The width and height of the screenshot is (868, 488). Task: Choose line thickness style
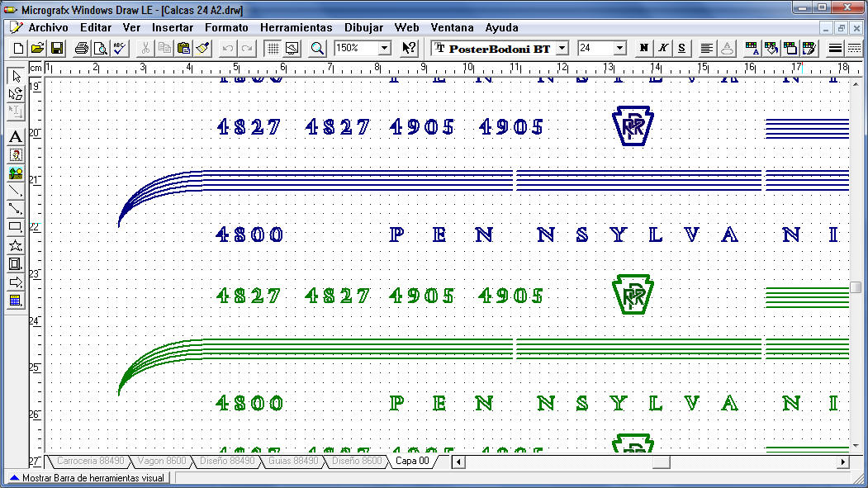[835, 48]
